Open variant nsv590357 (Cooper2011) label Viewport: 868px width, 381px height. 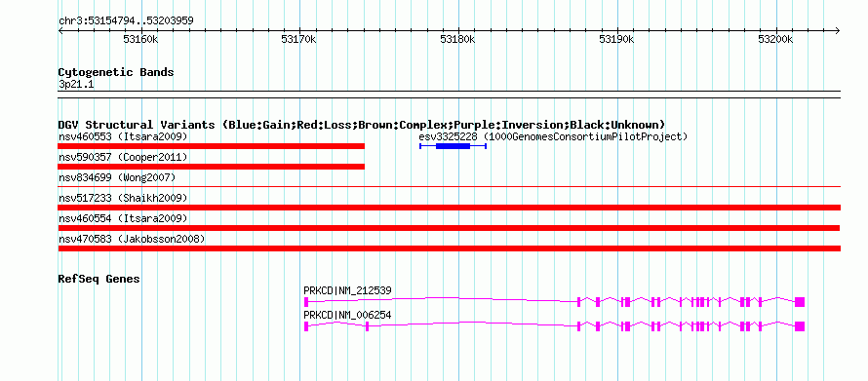coord(123,157)
